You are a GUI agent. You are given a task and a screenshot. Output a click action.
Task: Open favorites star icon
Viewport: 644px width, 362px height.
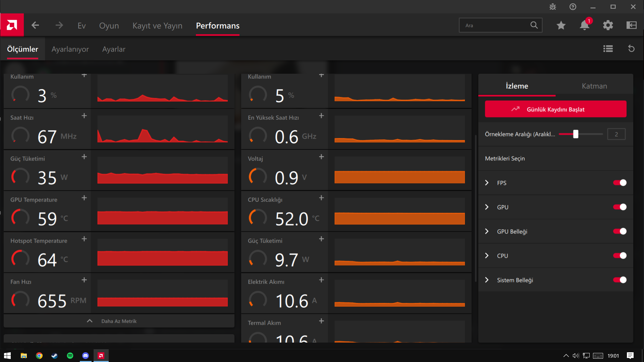(x=561, y=25)
